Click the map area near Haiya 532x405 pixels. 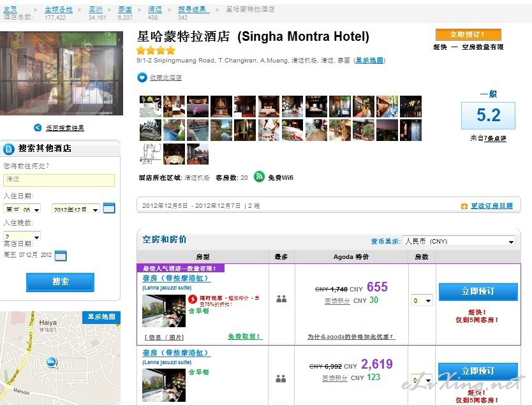(47, 322)
